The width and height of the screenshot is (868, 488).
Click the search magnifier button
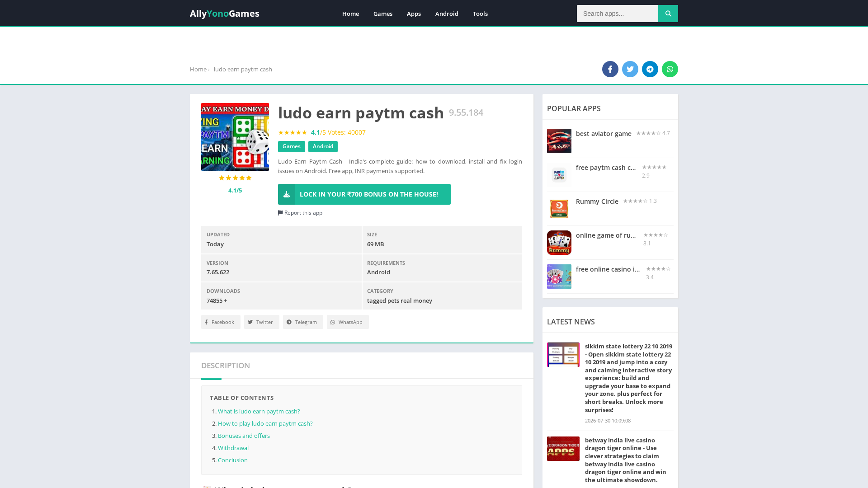point(668,14)
